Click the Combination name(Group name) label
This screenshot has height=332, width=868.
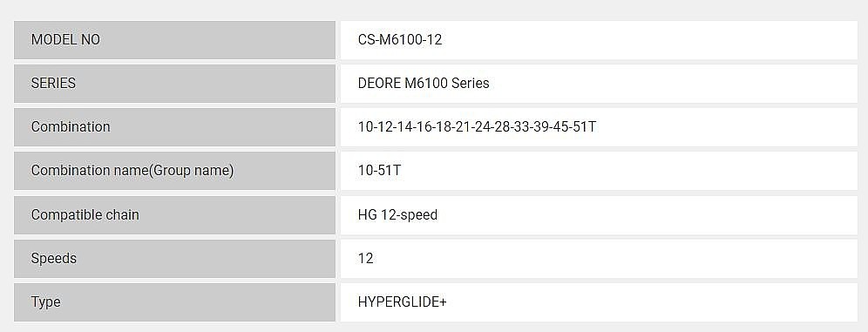click(x=132, y=171)
